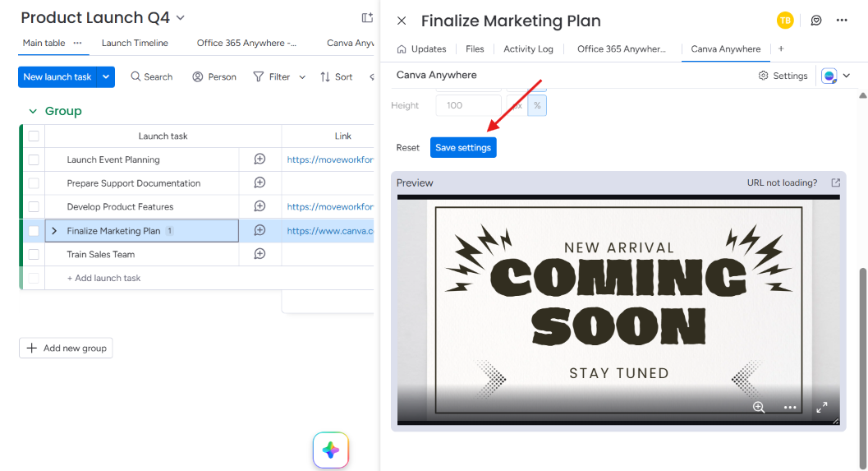Open Filter options dropdown arrow

pyautogui.click(x=302, y=77)
